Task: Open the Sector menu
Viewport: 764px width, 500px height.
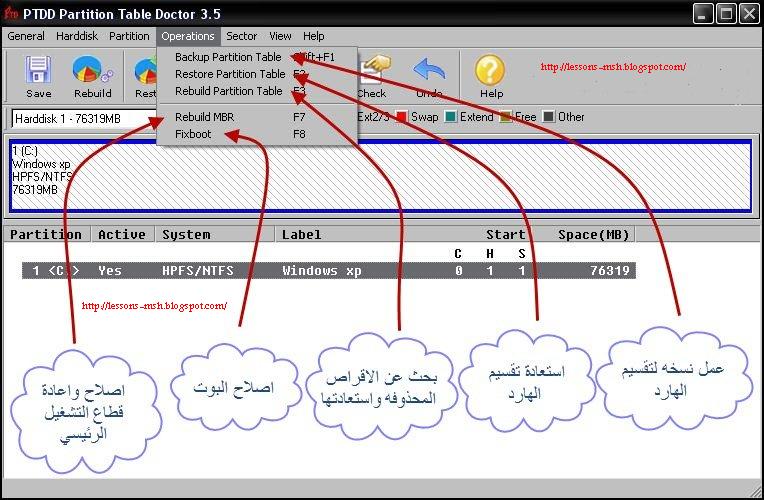Action: (x=241, y=36)
